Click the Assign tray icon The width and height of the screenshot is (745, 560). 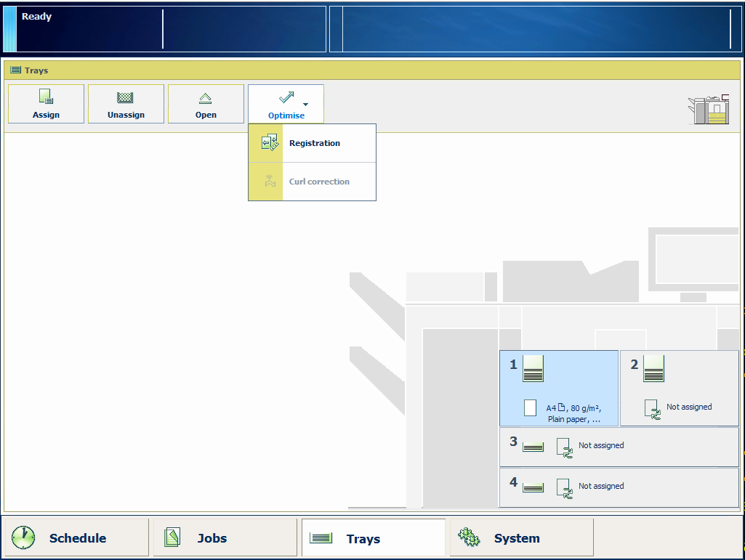click(x=46, y=97)
